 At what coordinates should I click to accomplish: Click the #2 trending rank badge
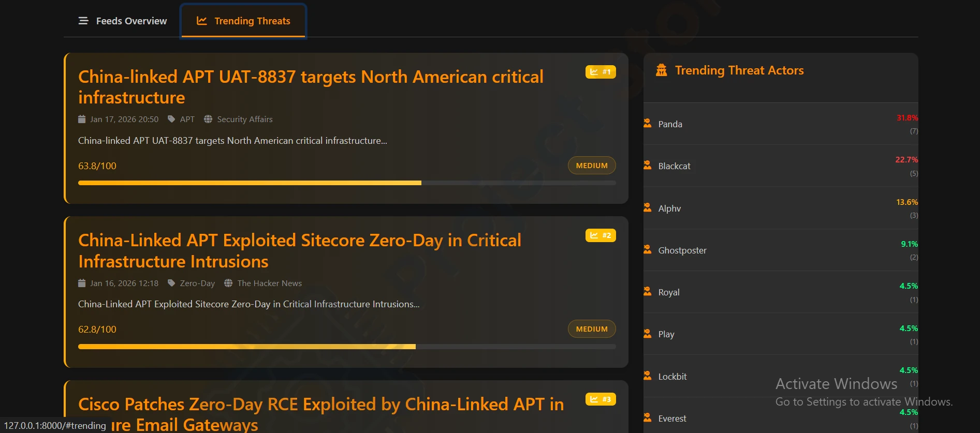coord(601,235)
